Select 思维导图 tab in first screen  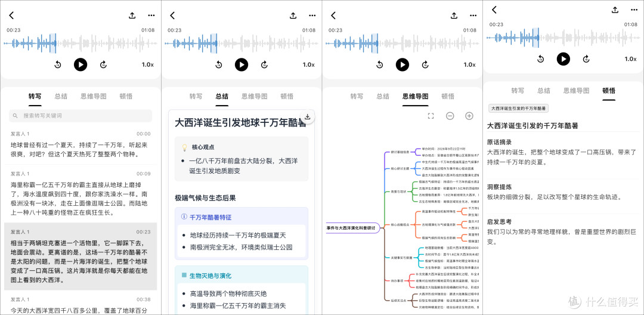pos(93,96)
